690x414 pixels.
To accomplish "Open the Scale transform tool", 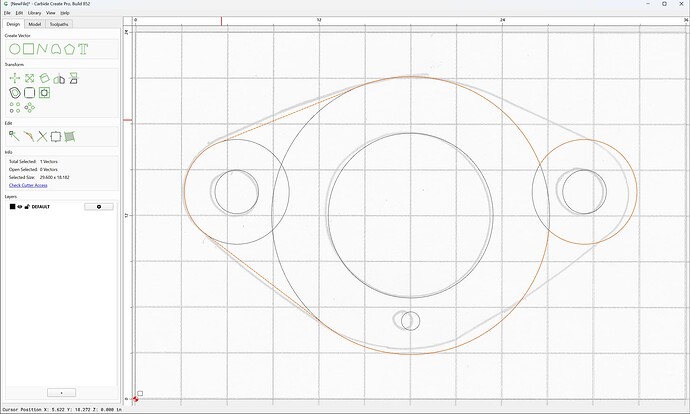I will (29, 78).
